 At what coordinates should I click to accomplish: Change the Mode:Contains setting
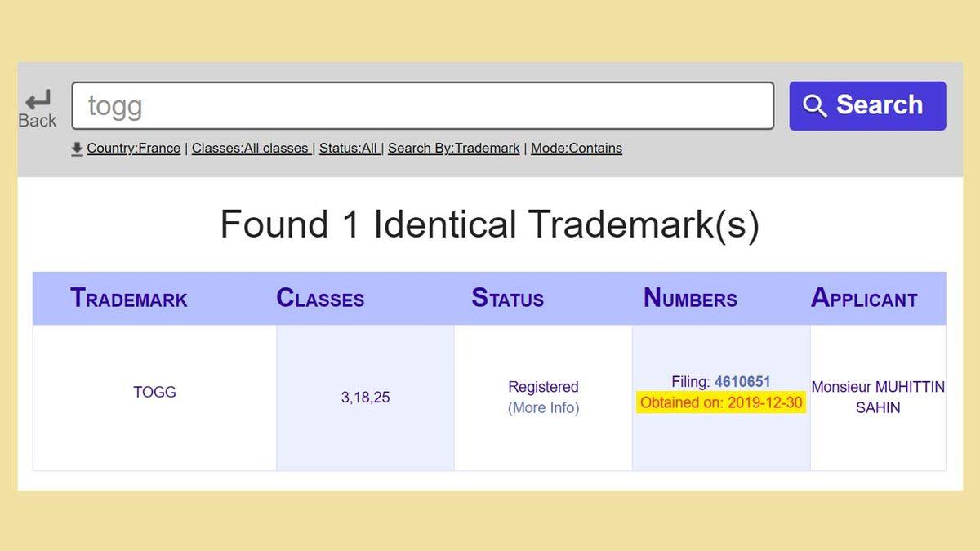[576, 149]
